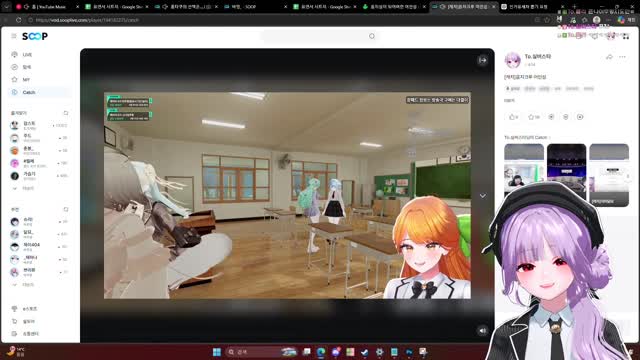Screen dimensions: 640x360
Task: Open the LIVE section in sidebar
Action: 27,55
